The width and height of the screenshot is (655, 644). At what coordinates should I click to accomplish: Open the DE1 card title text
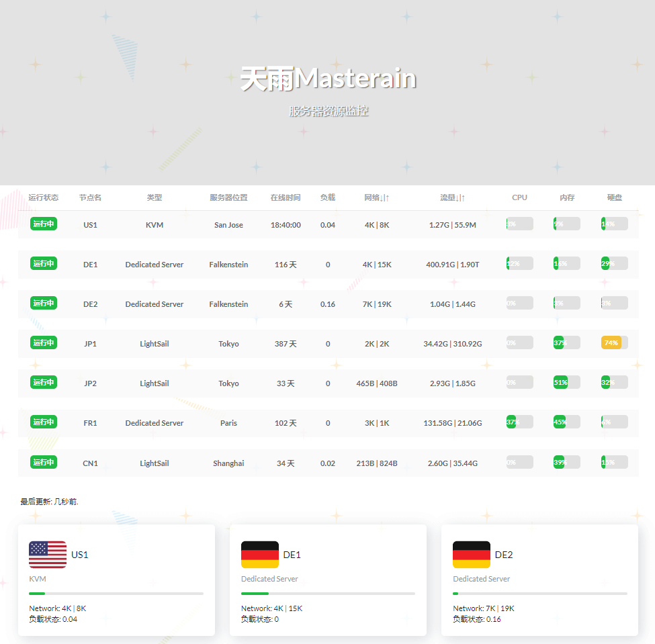point(292,555)
